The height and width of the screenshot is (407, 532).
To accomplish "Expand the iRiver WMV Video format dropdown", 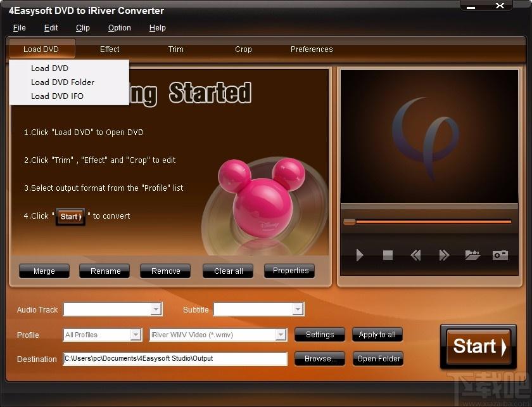I will 280,335.
